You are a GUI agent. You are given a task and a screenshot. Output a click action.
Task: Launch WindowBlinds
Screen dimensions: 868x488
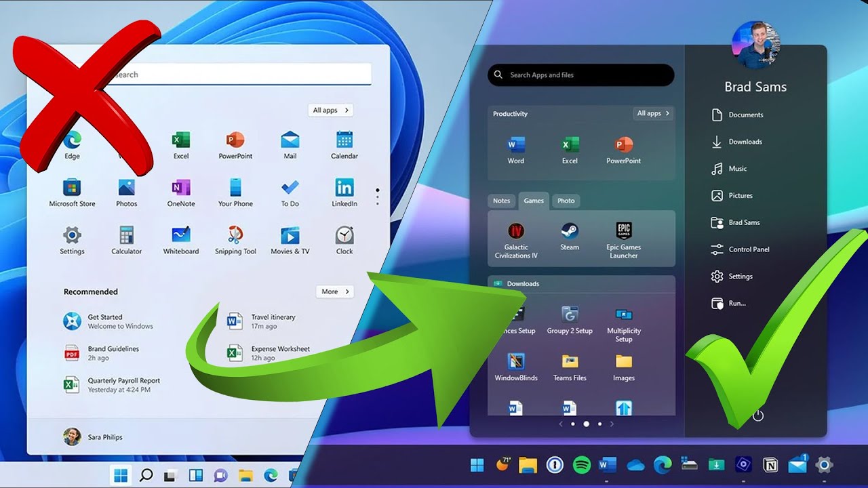click(x=516, y=367)
